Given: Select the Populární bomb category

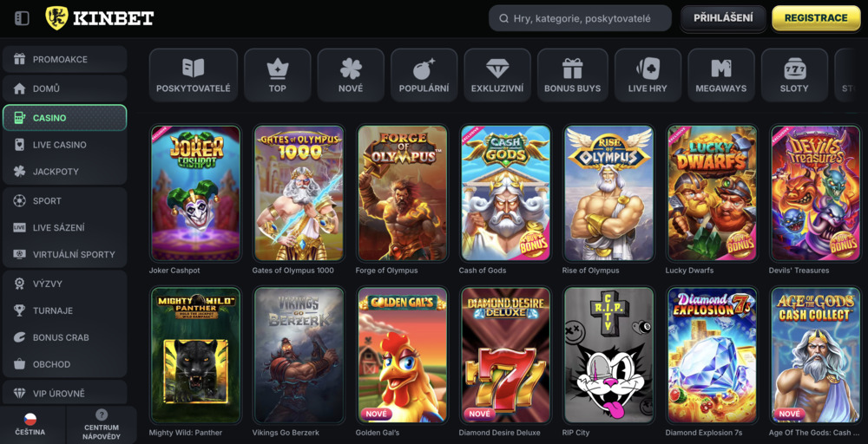Looking at the screenshot, I should point(424,75).
